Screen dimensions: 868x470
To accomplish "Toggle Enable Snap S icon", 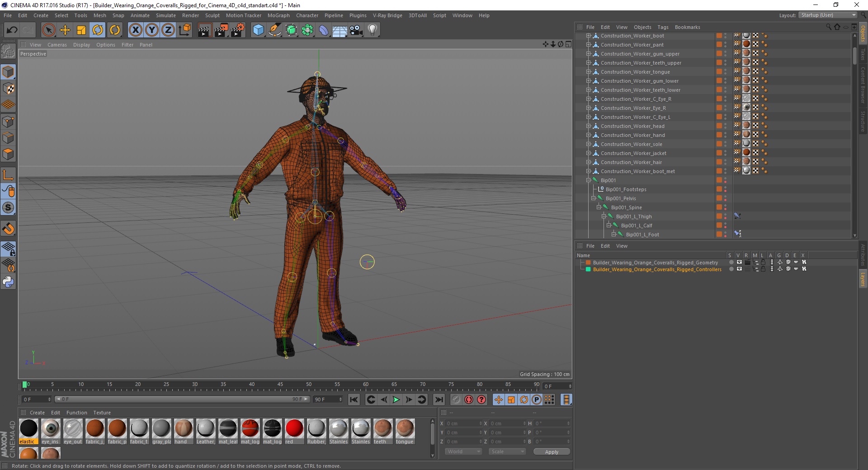I will pyautogui.click(x=8, y=208).
